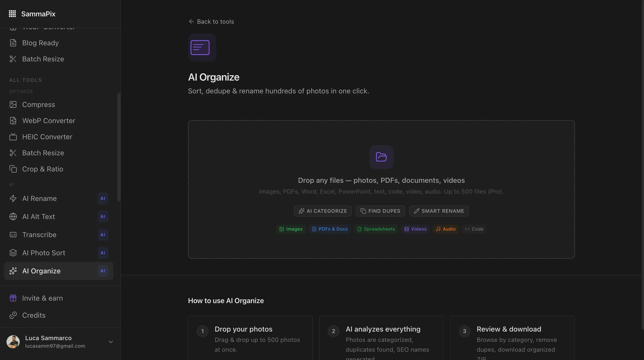Expand the Luca Sammarco account chevron

pyautogui.click(x=111, y=342)
